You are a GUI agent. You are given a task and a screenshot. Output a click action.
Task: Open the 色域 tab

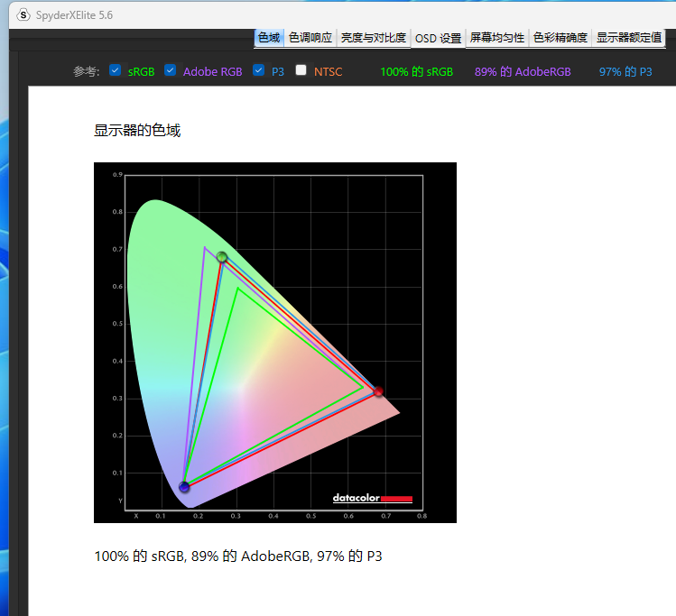pos(269,38)
